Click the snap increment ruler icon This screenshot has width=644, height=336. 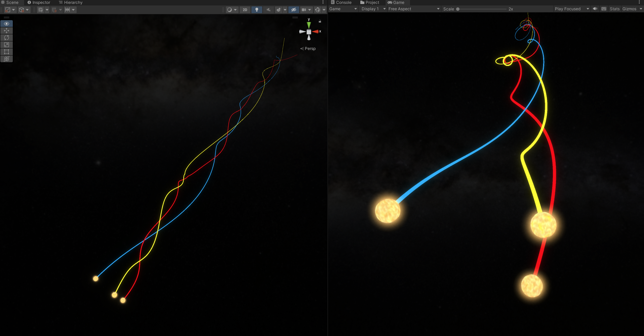(68, 10)
